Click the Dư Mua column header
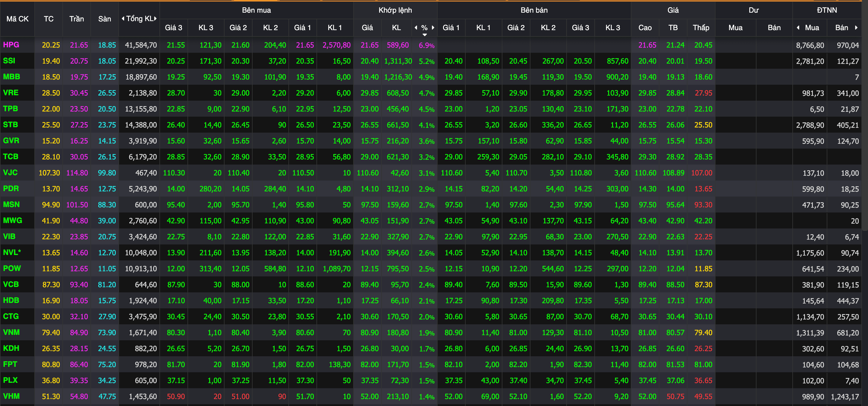The width and height of the screenshot is (868, 406). 735,28
